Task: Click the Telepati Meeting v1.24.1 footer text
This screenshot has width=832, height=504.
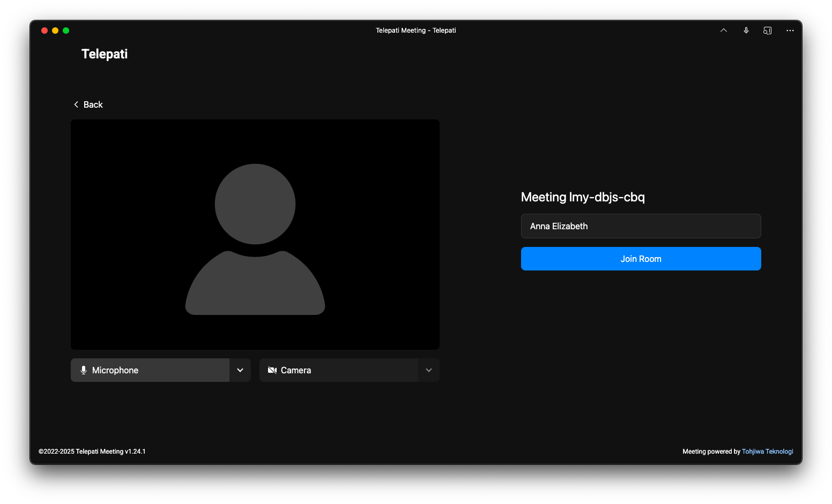Action: pyautogui.click(x=92, y=452)
